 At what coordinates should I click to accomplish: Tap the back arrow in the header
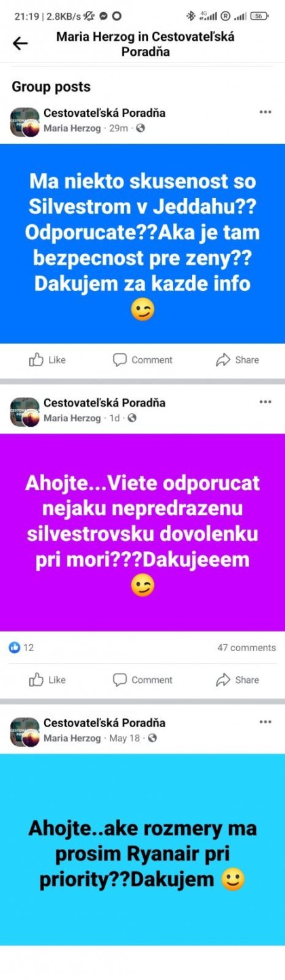20,43
